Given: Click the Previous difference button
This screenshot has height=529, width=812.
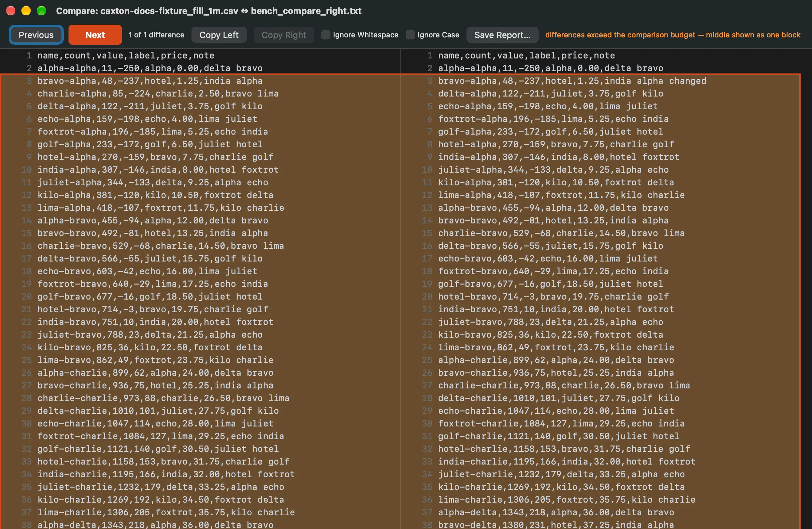Looking at the screenshot, I should [x=36, y=35].
